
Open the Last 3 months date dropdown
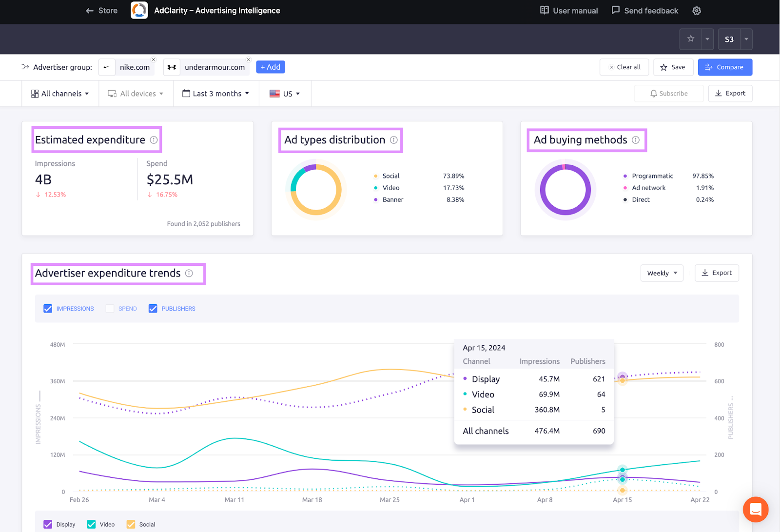pos(216,94)
